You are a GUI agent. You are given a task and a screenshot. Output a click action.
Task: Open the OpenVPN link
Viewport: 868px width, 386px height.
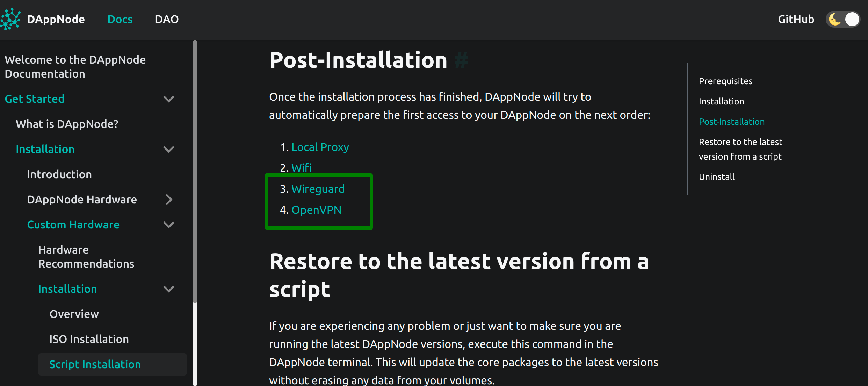coord(316,210)
